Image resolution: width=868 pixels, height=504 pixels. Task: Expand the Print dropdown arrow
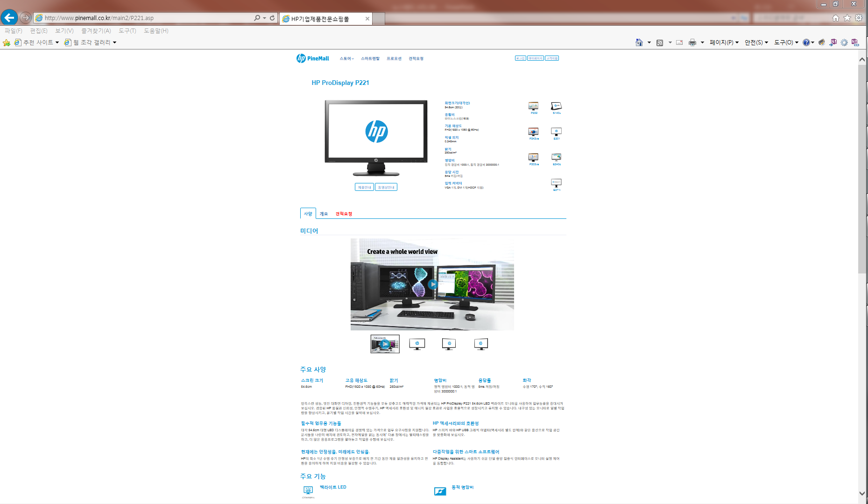point(702,42)
